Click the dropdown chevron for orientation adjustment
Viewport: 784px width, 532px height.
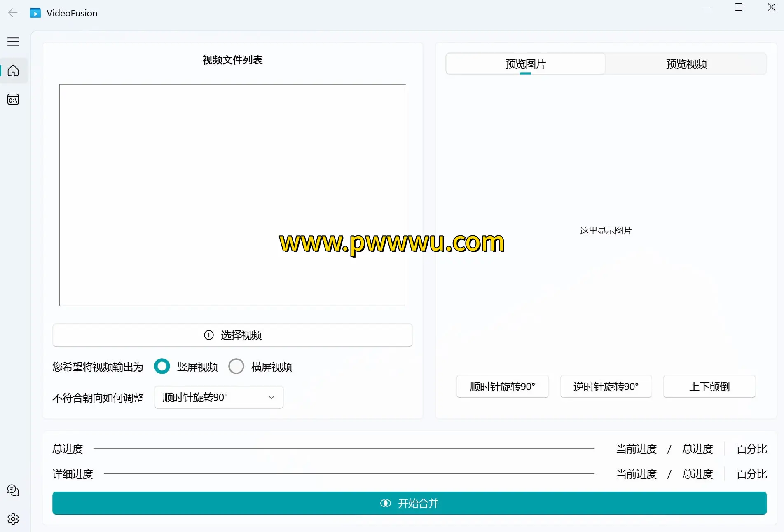[271, 397]
